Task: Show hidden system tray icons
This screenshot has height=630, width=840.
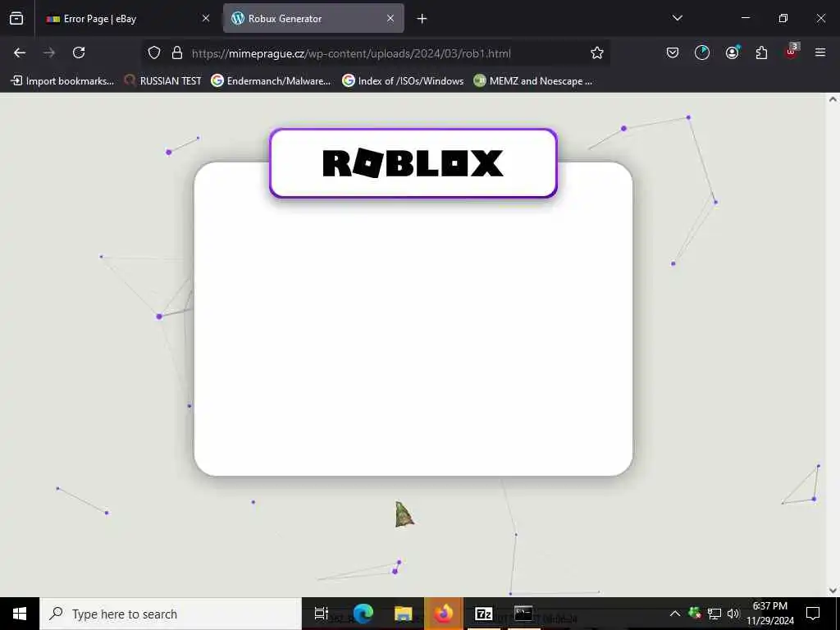Action: (x=675, y=614)
